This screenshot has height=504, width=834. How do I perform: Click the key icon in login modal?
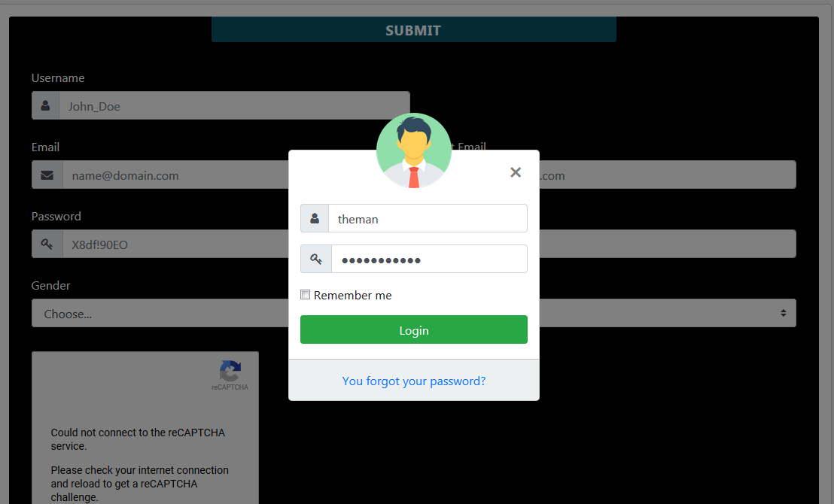click(316, 259)
